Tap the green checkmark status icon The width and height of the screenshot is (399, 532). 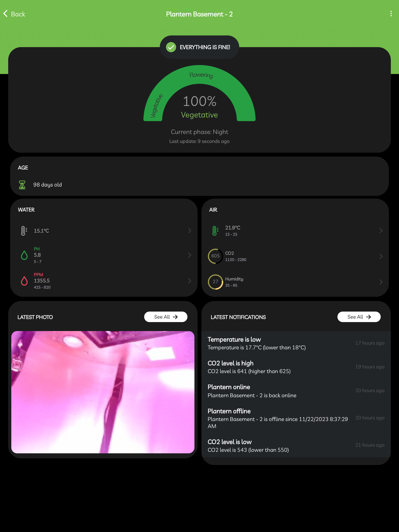tap(171, 47)
